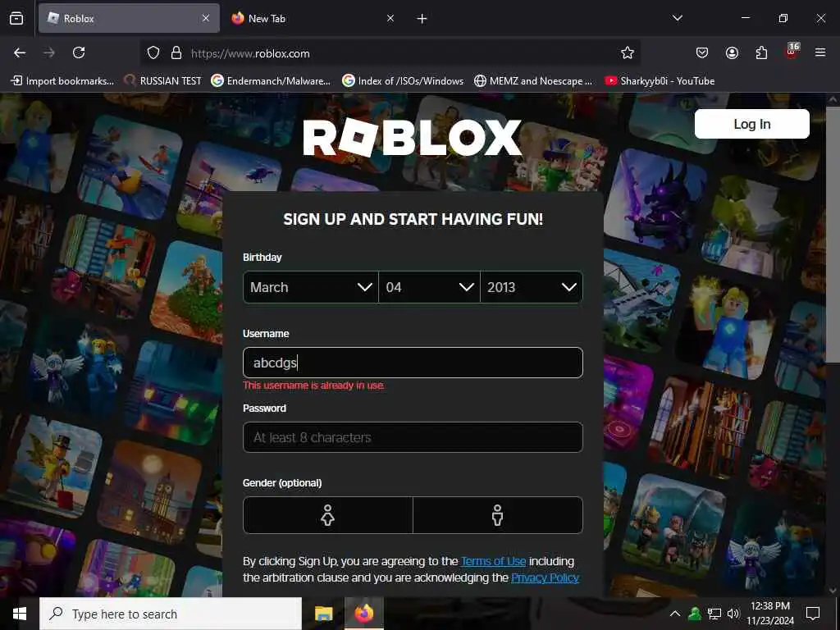Open RUSSIAN TEST bookmark

[163, 81]
